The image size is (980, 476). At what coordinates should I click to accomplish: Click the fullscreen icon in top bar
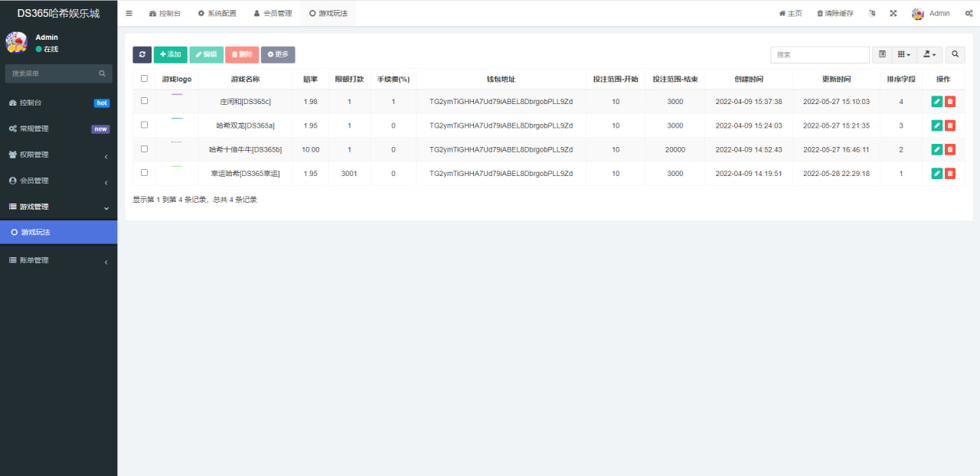(x=893, y=13)
